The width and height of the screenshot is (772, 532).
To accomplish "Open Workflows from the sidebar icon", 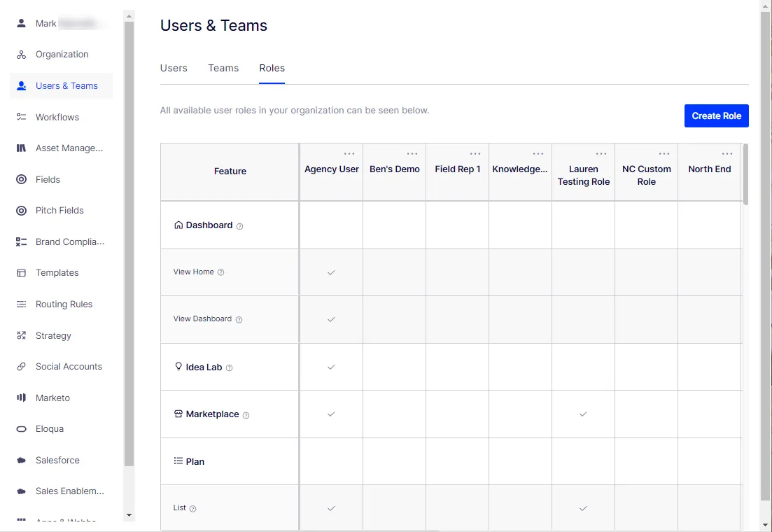I will (x=21, y=117).
